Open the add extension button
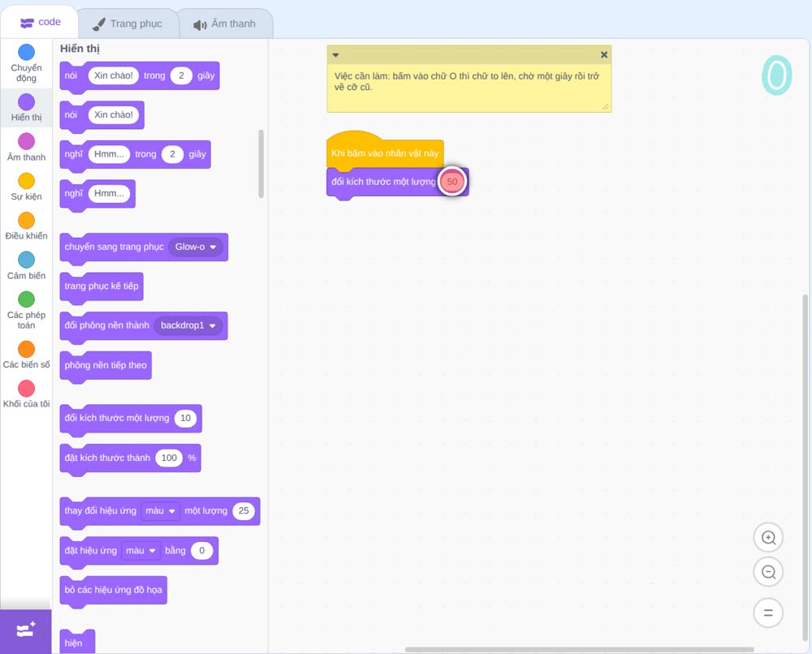The height and width of the screenshot is (654, 812). coord(26,630)
